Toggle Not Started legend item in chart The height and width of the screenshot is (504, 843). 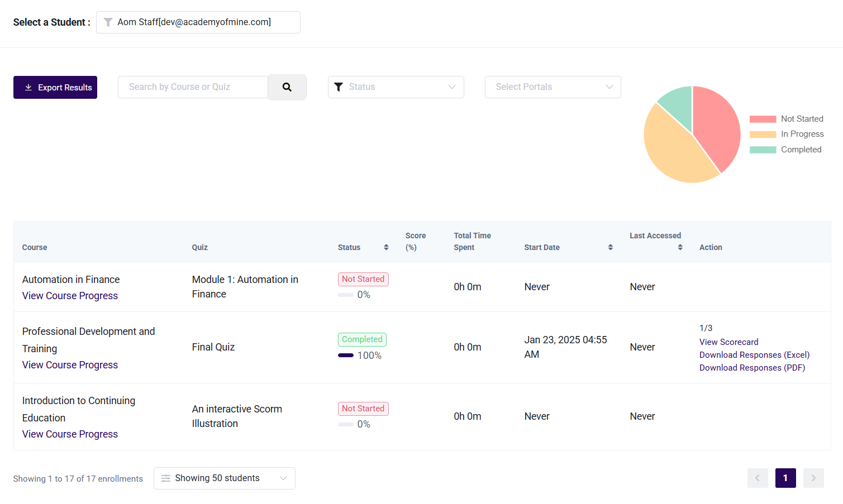(786, 119)
